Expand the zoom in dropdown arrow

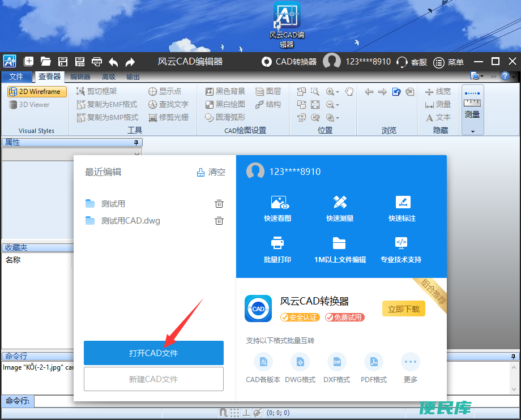coord(338,92)
